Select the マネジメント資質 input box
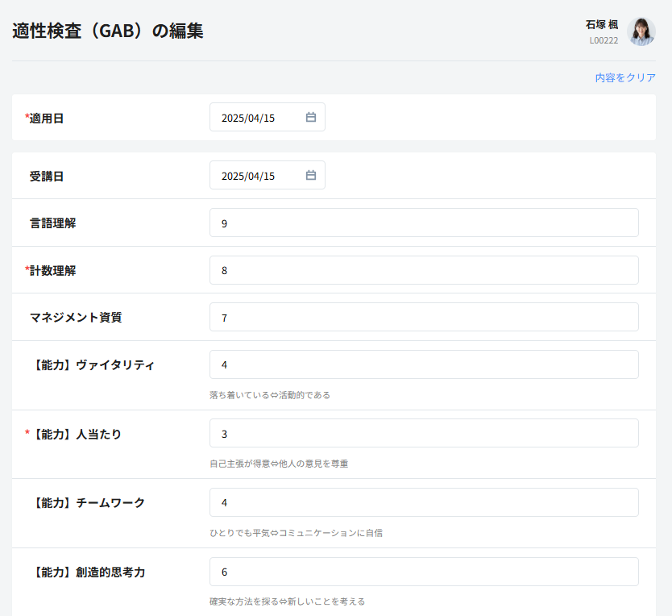The height and width of the screenshot is (616, 672). tap(424, 318)
